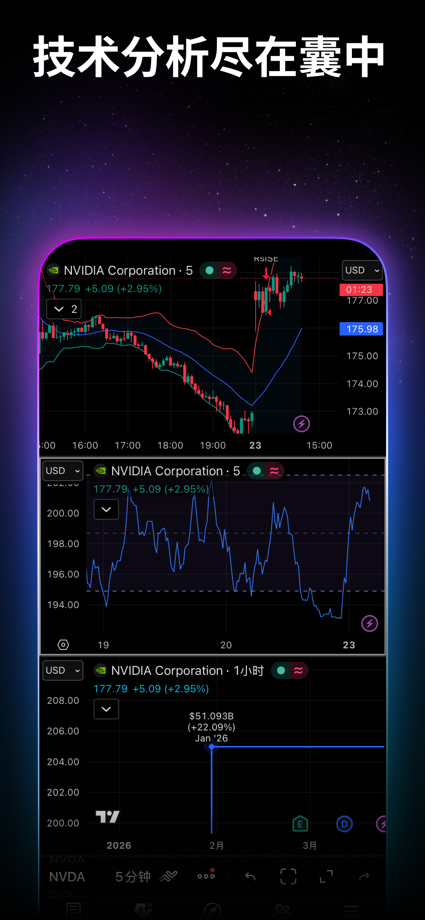The height and width of the screenshot is (920, 425).
Task: Open the more options dots menu
Action: click(206, 876)
